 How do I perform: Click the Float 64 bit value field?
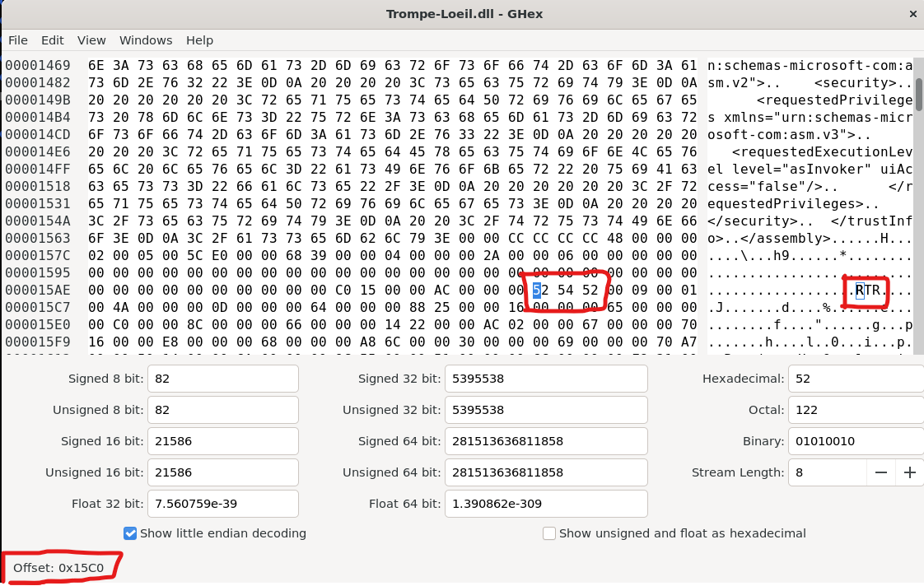pos(545,504)
